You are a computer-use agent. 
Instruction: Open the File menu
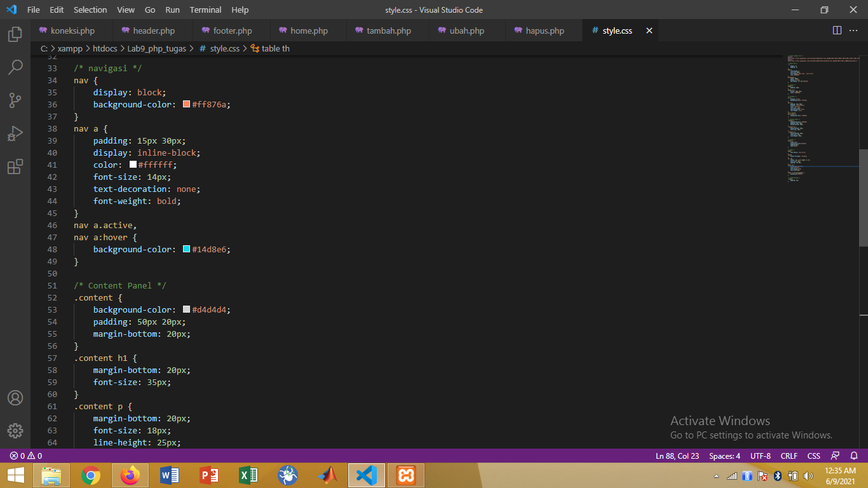click(x=33, y=10)
